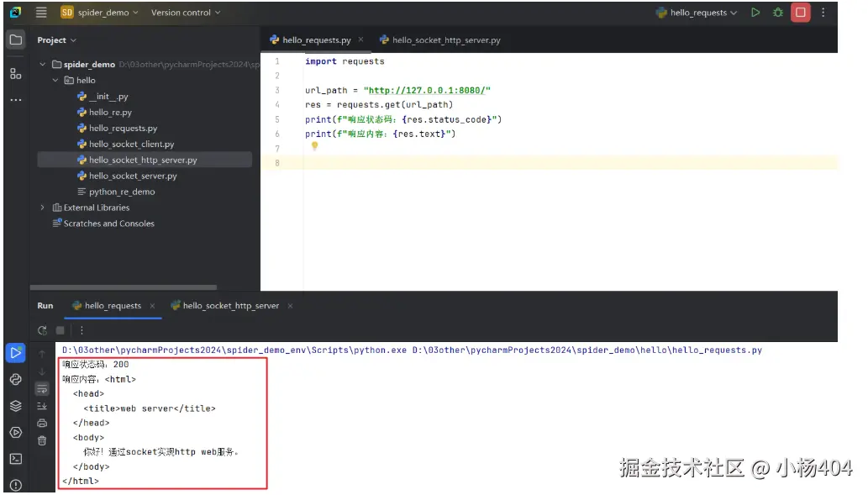The image size is (868, 495).
Task: Open the spider_demo project dropdown
Action: 100,12
